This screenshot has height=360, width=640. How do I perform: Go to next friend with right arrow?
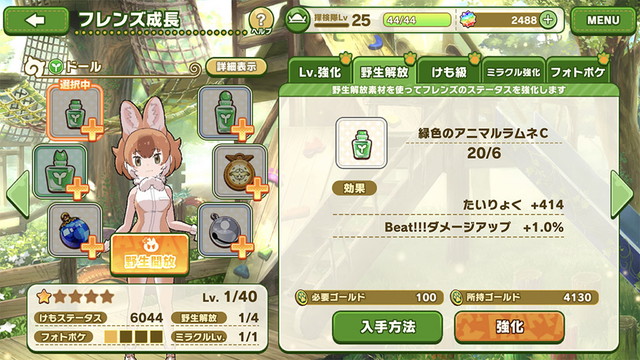622,195
